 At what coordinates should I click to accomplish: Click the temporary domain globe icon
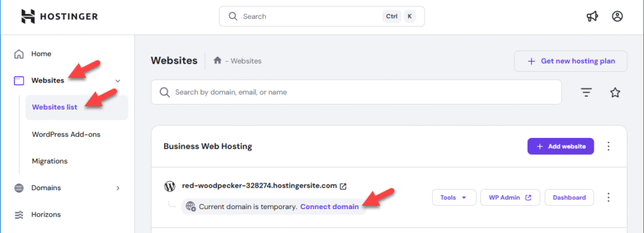pos(191,207)
